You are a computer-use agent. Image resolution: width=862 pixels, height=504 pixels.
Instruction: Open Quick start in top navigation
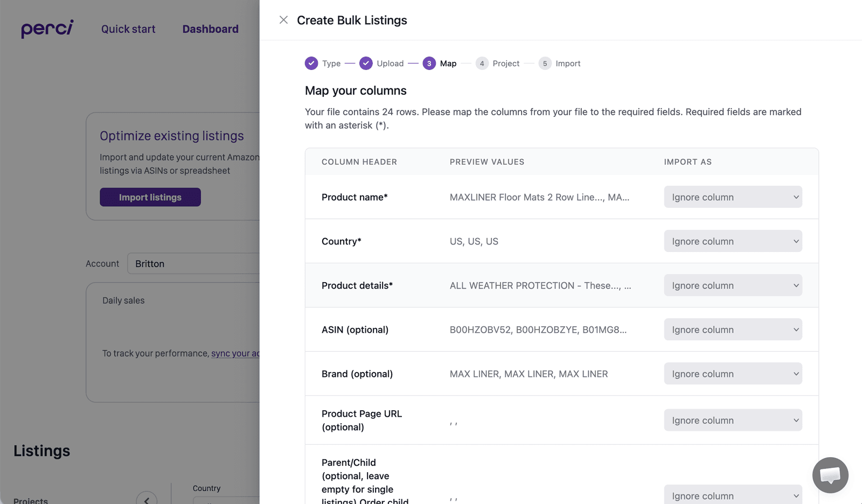point(128,29)
